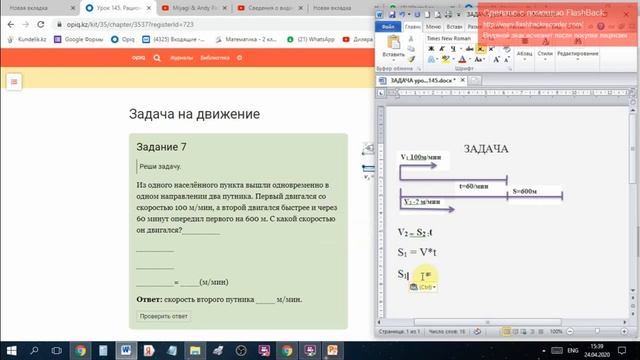
Task: Reload the Chrome page
Action: pos(40,24)
